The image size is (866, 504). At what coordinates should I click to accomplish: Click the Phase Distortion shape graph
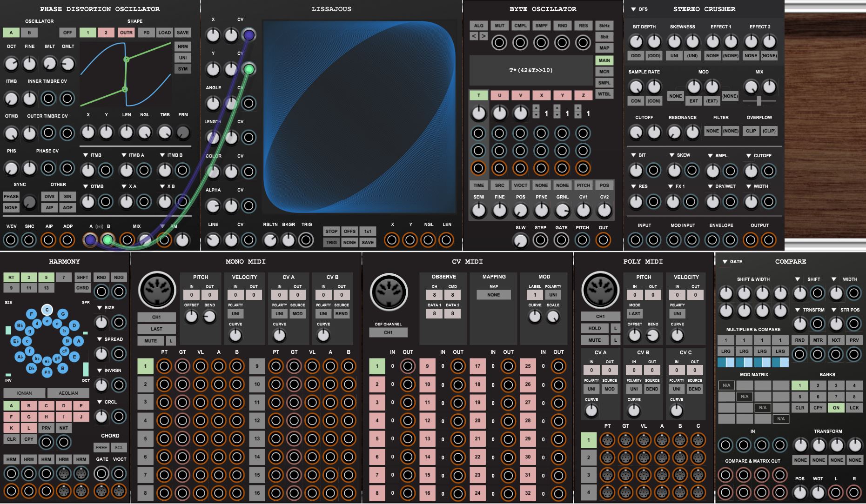126,74
